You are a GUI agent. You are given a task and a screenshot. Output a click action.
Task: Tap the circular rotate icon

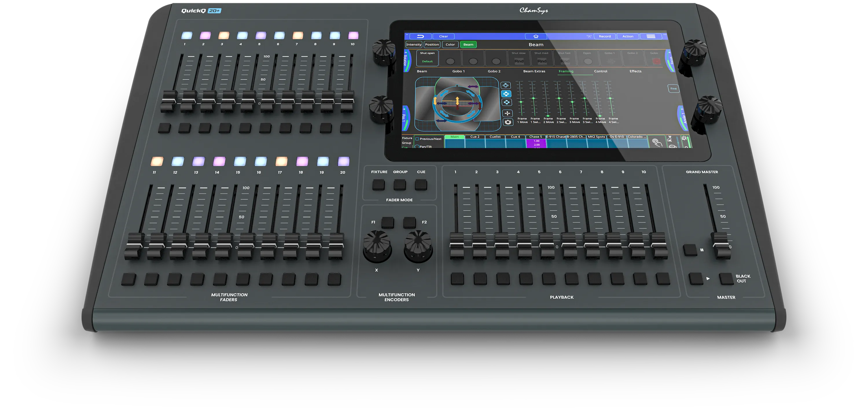click(x=508, y=122)
